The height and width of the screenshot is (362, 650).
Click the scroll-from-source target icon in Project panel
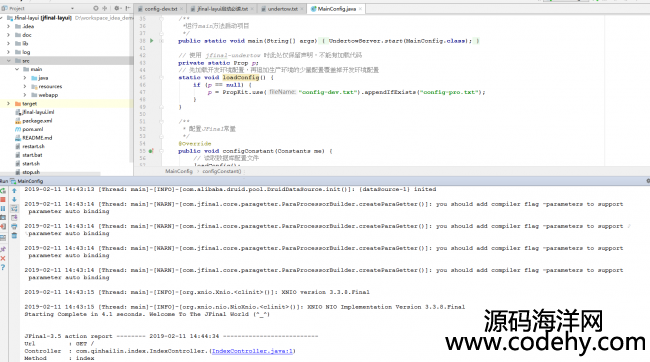[96, 8]
